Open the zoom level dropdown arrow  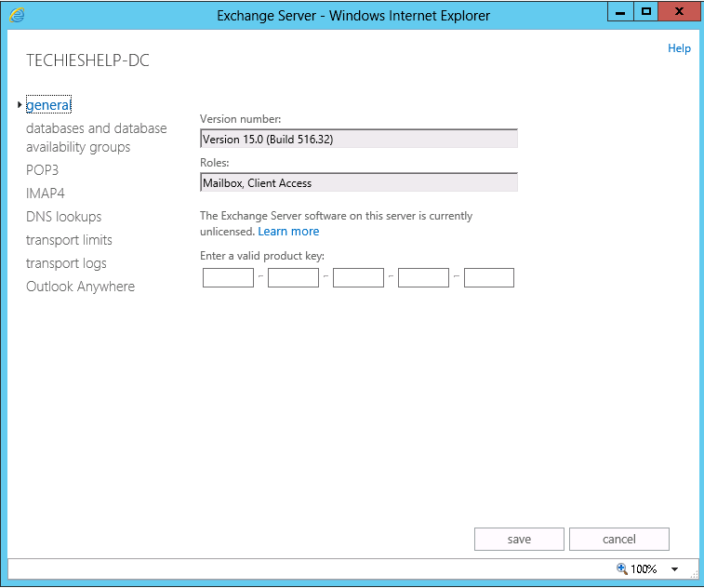pos(674,569)
